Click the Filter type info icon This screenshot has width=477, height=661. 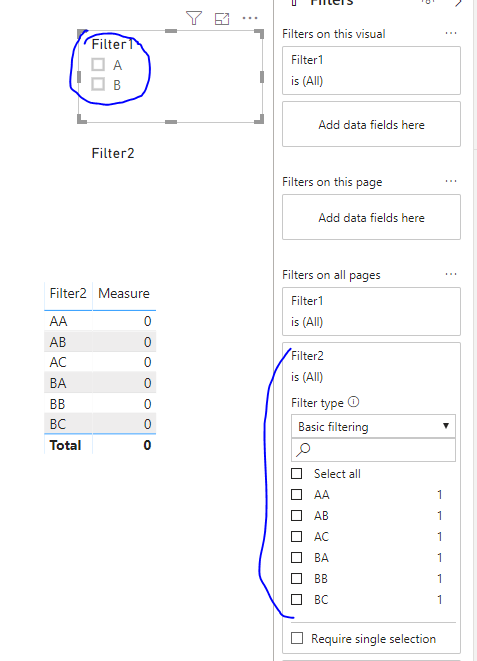tap(354, 402)
